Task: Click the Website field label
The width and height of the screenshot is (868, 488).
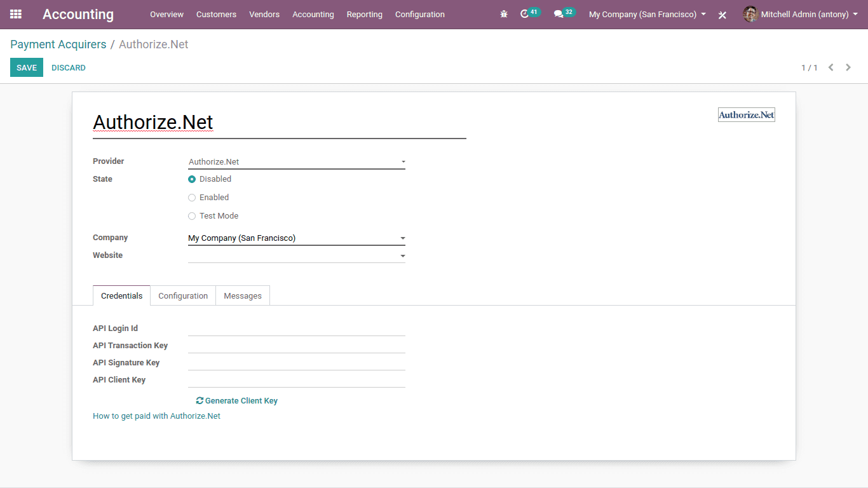Action: pos(108,255)
